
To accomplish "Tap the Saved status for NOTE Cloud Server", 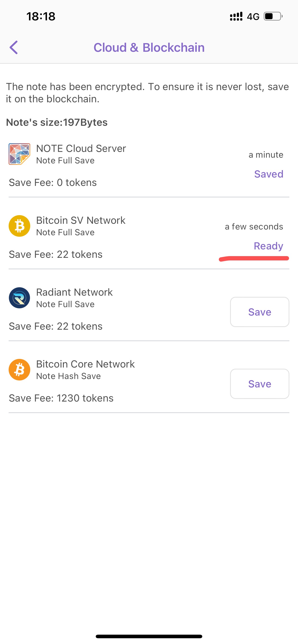I will (x=269, y=174).
